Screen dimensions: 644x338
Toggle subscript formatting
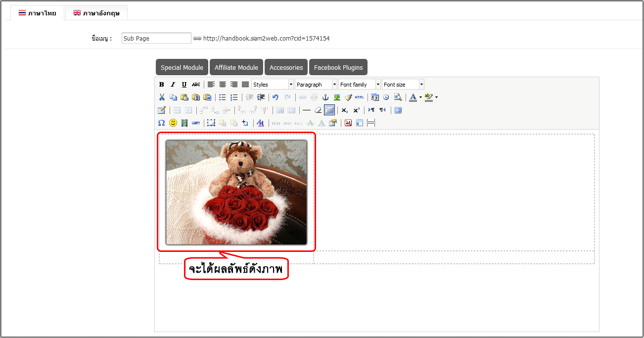[x=345, y=110]
